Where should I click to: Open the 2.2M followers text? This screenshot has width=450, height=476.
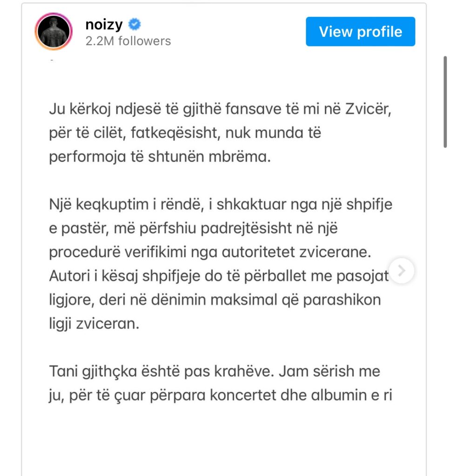click(x=128, y=41)
